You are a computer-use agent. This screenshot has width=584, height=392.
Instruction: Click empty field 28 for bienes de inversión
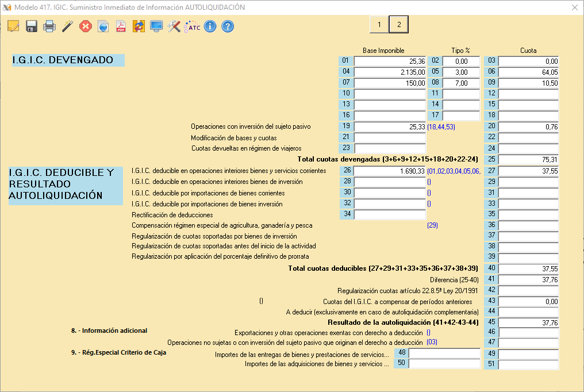click(390, 182)
